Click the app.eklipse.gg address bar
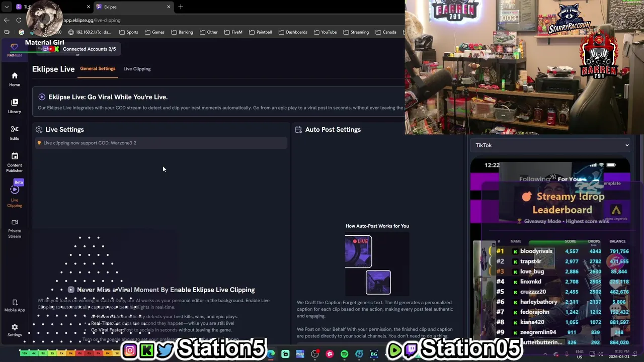 point(92,20)
